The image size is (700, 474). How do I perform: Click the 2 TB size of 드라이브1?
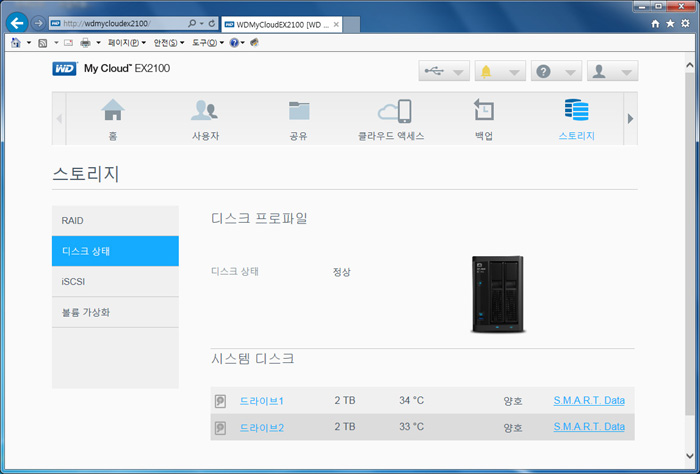[345, 400]
